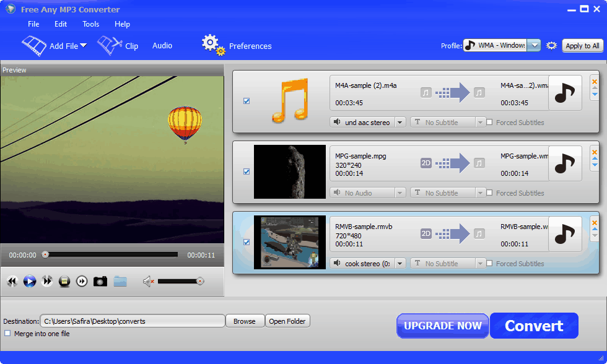The image size is (607, 364).
Task: Open No Audio dropdown for MPG-sample
Action: [x=400, y=193]
